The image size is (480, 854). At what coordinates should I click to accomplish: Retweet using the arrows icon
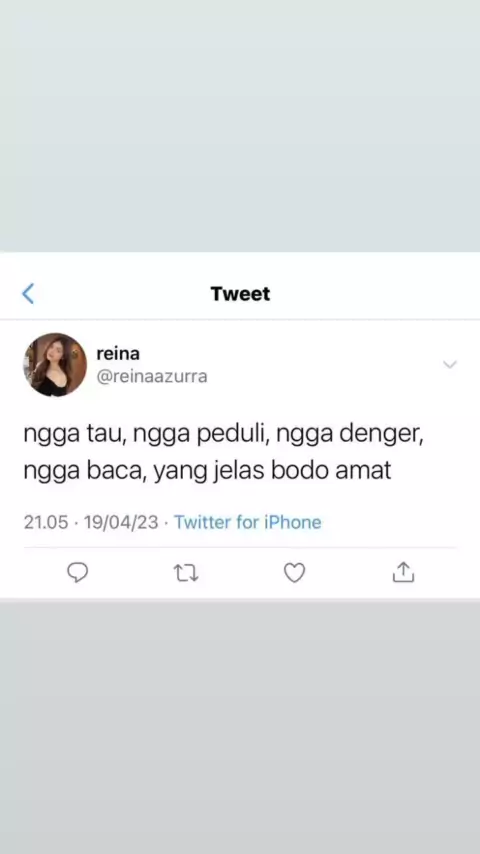186,573
